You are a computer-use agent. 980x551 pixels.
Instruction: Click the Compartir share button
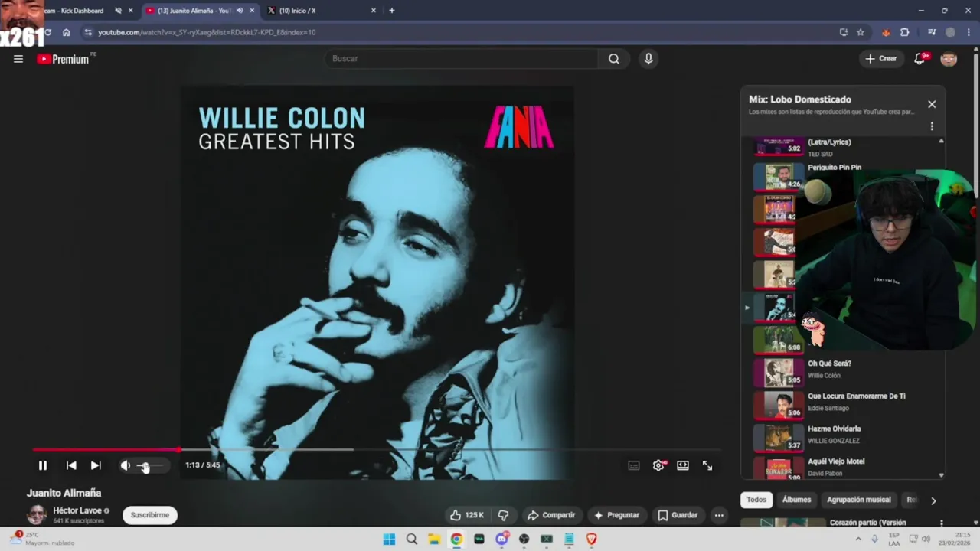coord(551,515)
